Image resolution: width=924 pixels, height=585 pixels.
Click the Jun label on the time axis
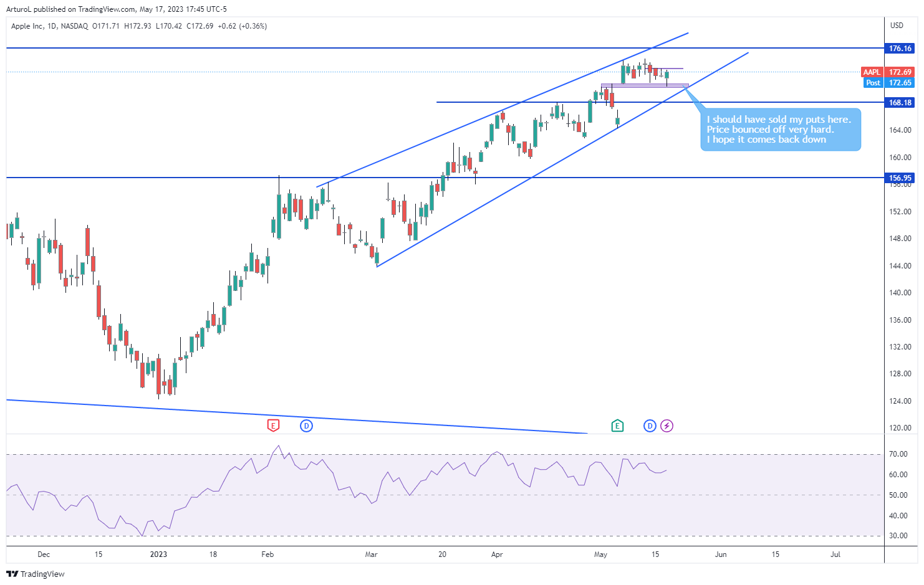pyautogui.click(x=721, y=554)
